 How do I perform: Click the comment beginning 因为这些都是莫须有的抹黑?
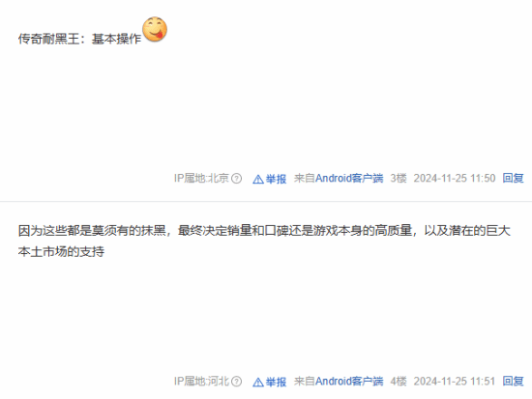pyautogui.click(x=264, y=241)
